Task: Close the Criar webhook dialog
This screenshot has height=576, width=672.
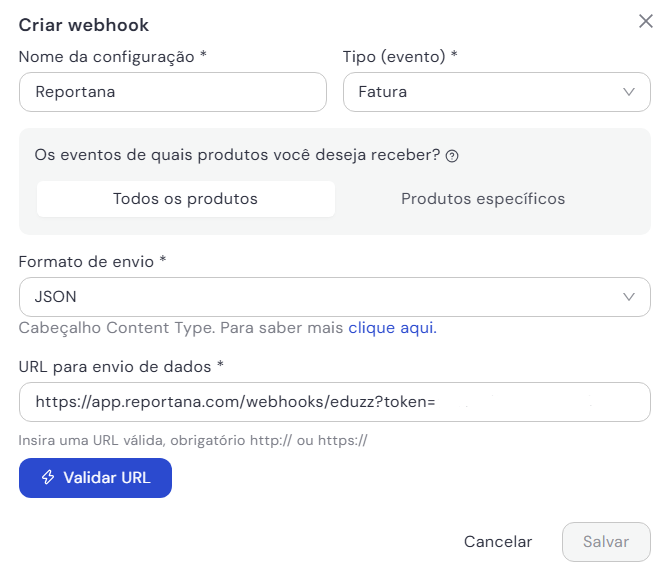Action: (645, 21)
